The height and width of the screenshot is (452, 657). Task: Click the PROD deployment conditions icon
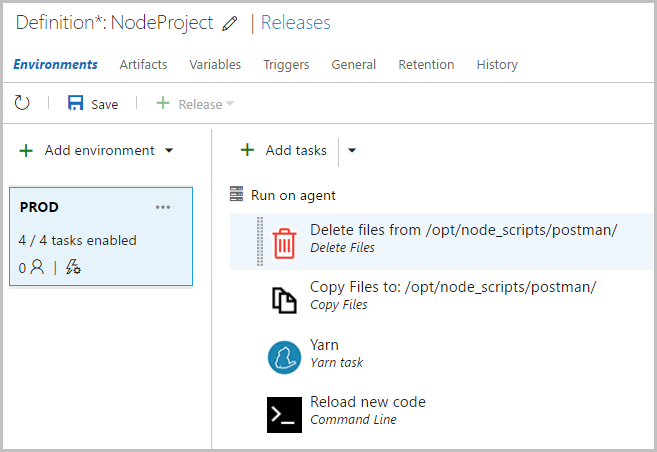click(73, 267)
